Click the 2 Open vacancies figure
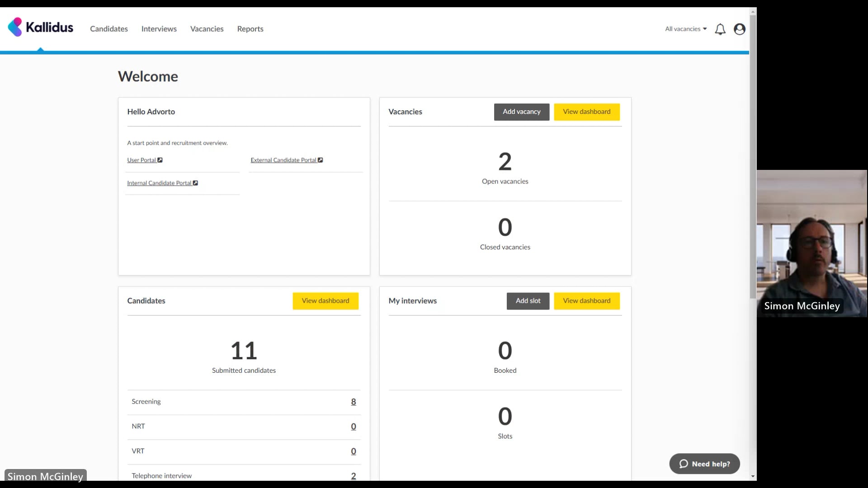The image size is (868, 488). point(505,162)
